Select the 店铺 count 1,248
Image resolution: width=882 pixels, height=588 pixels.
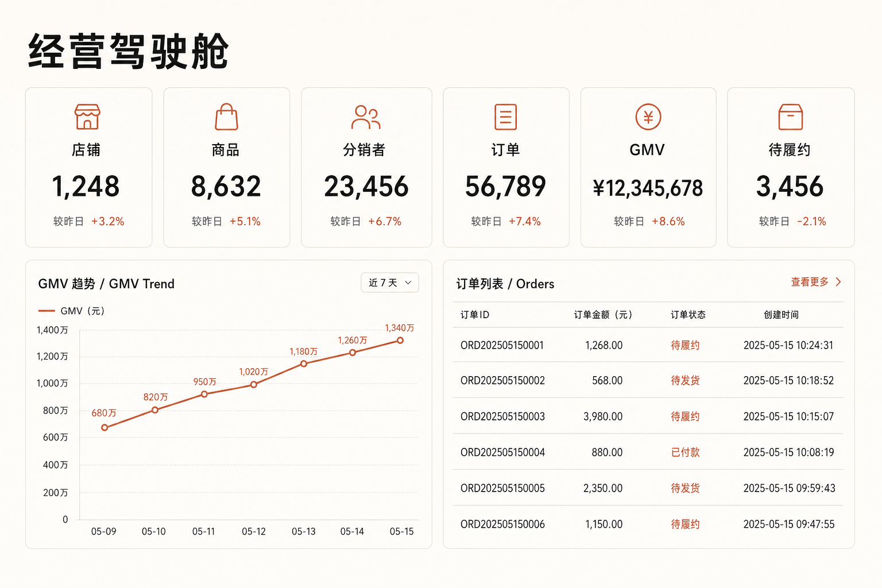pyautogui.click(x=86, y=187)
